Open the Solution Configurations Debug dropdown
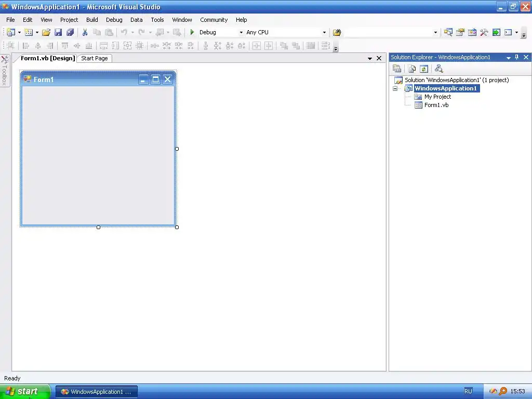Viewport: 532px width, 399px height. tap(241, 32)
